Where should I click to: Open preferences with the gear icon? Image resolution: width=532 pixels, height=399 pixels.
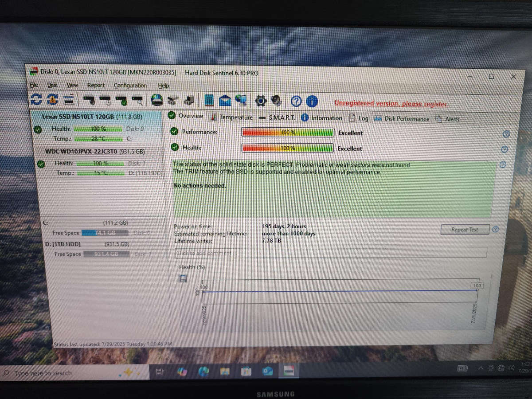coord(261,100)
